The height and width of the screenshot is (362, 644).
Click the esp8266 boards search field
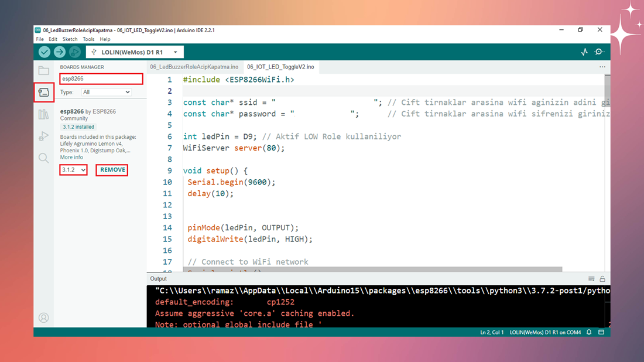101,78
